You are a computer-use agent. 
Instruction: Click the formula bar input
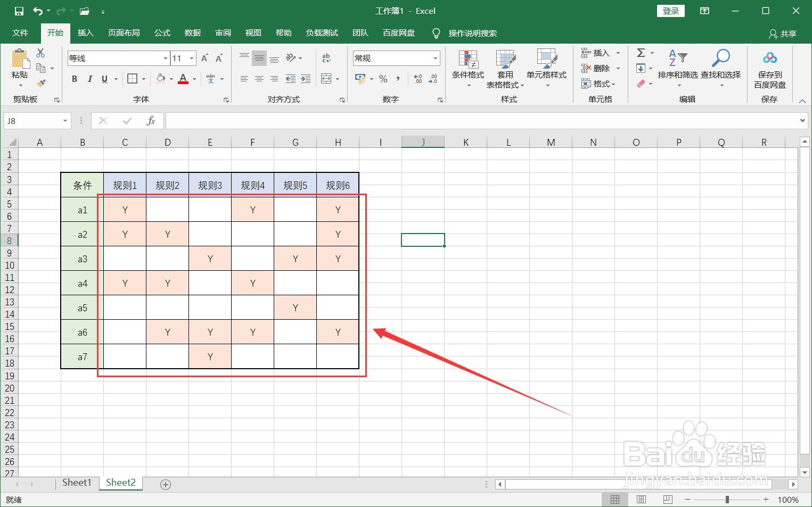tap(482, 121)
